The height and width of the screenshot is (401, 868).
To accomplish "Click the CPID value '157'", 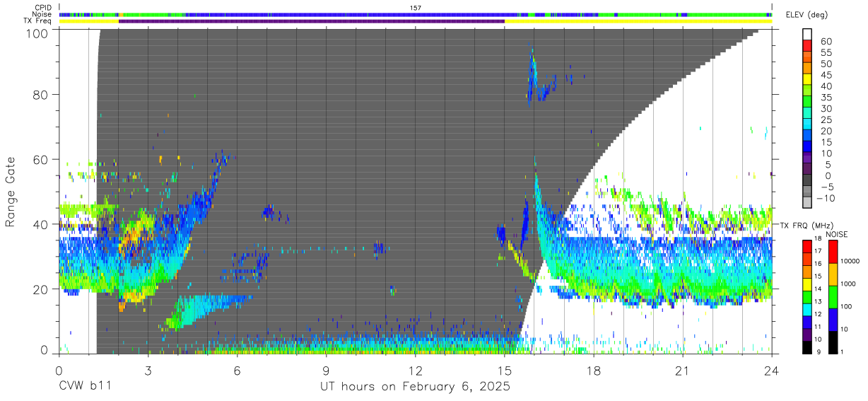I will pyautogui.click(x=416, y=7).
